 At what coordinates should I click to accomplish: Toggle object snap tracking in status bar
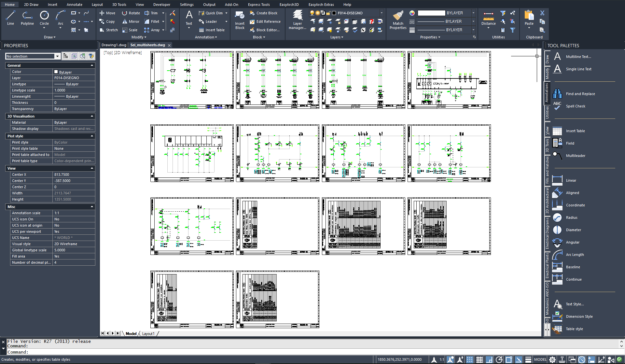519,360
